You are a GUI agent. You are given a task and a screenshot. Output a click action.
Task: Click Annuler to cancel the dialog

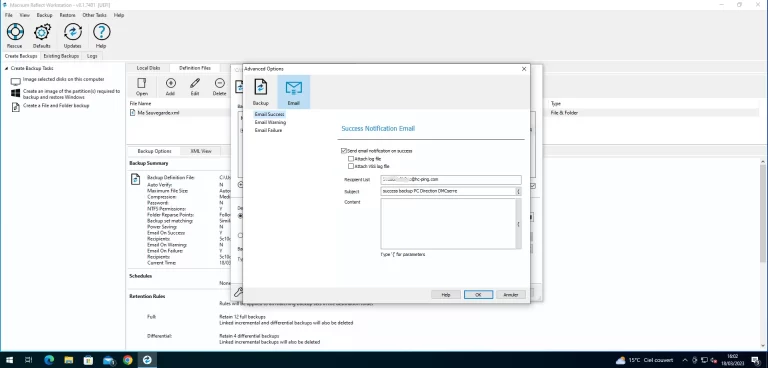pos(511,295)
